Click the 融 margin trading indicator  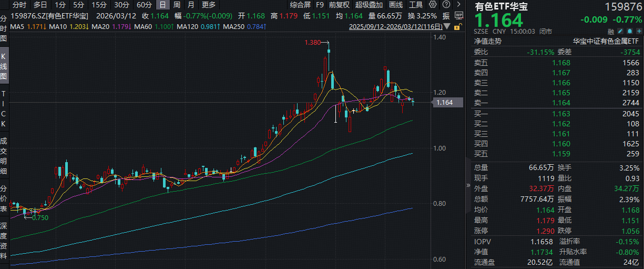pyautogui.click(x=611, y=31)
